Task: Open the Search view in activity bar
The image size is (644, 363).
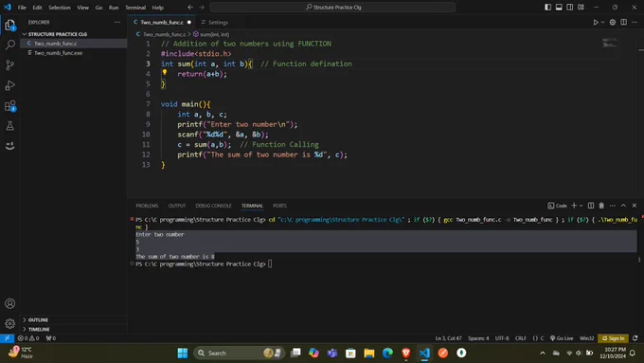Action: 9,45
